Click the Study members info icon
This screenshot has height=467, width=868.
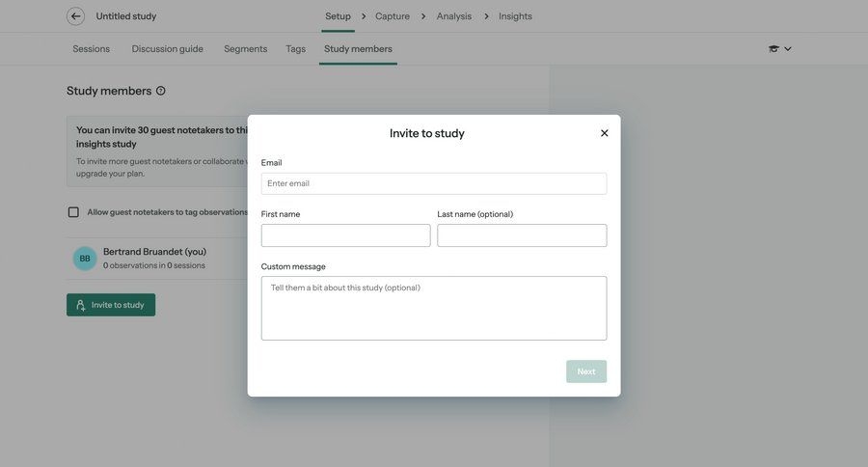(x=160, y=91)
